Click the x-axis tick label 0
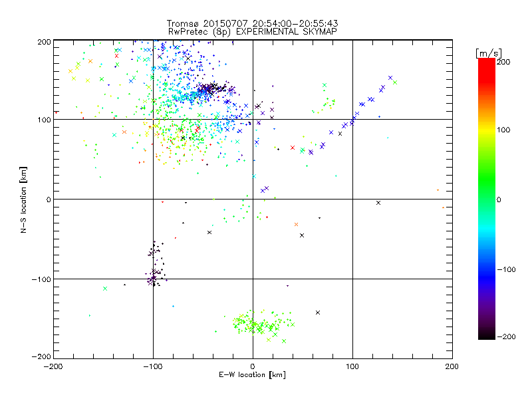Viewport: 532px width, 399px height. pos(253,366)
